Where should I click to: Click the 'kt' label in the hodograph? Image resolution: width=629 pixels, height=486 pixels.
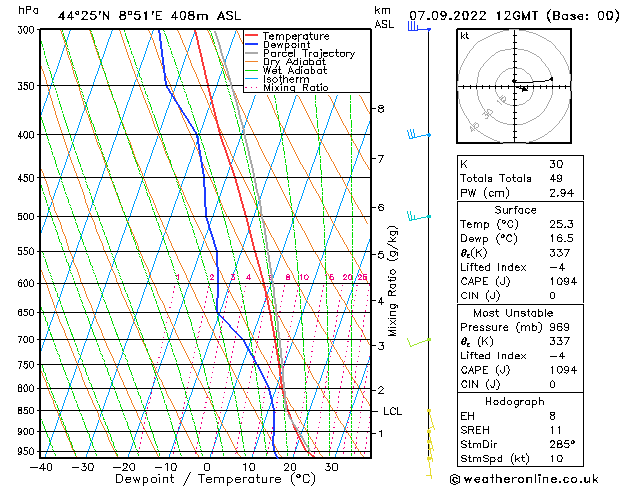tap(464, 36)
